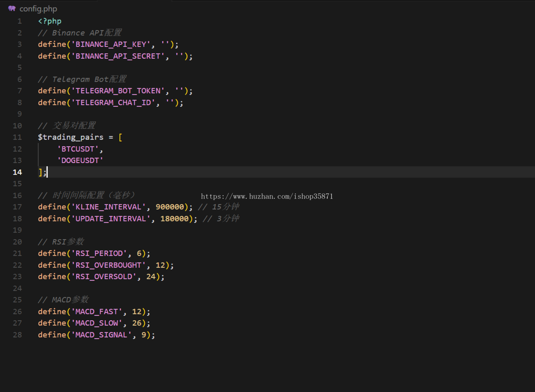Click the PHP elephant file icon
Viewport: 535px width, 392px height.
pyautogui.click(x=12, y=8)
